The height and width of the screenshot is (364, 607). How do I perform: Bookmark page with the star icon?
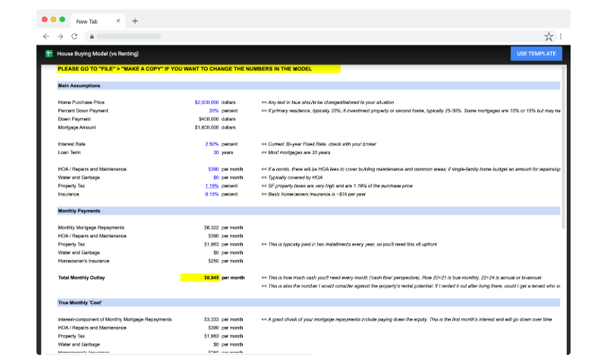coord(549,36)
